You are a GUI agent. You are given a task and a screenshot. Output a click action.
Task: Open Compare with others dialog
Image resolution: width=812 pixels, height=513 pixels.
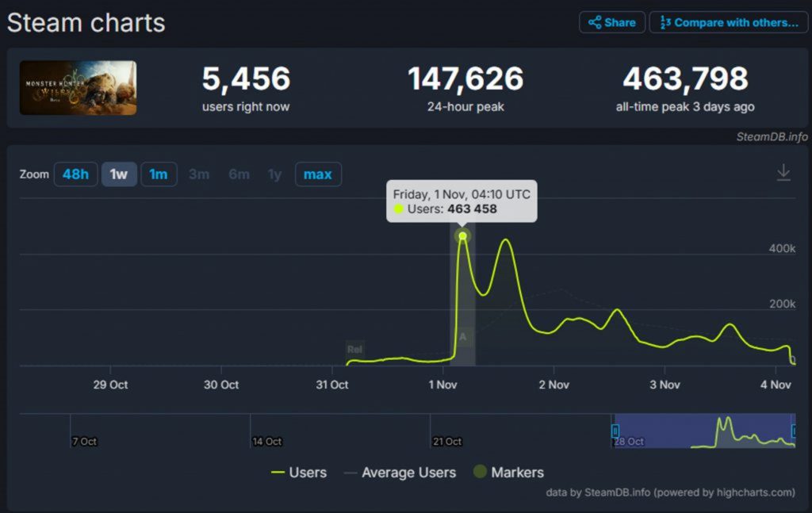(729, 22)
